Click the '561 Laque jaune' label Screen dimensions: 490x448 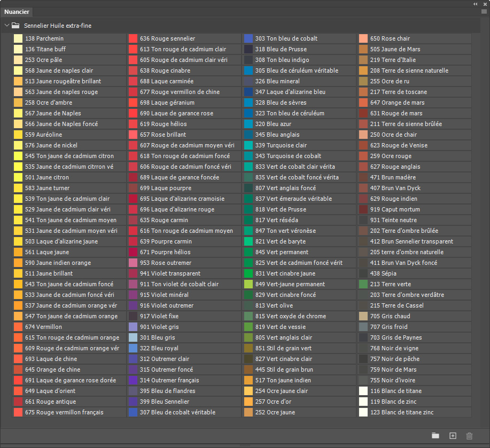47,252
